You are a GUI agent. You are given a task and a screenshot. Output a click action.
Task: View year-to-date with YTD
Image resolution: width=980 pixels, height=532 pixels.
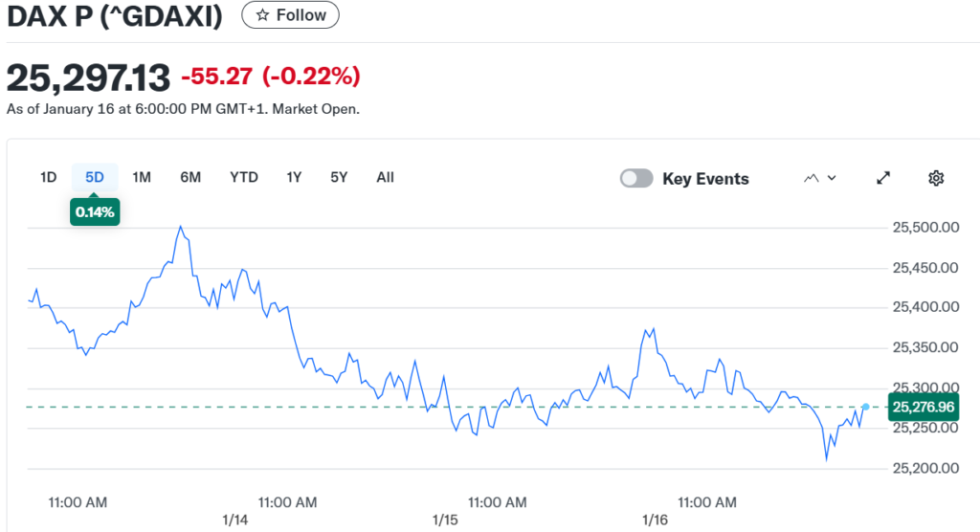pos(244,177)
